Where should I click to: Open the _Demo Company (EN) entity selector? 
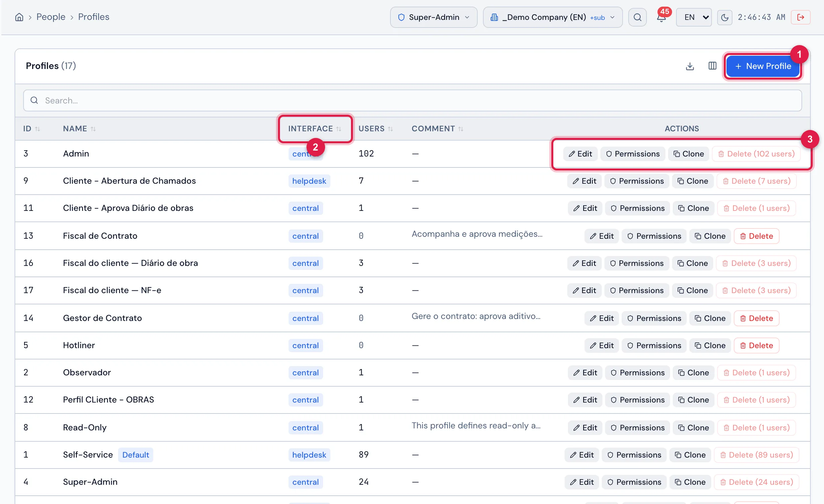tap(552, 17)
